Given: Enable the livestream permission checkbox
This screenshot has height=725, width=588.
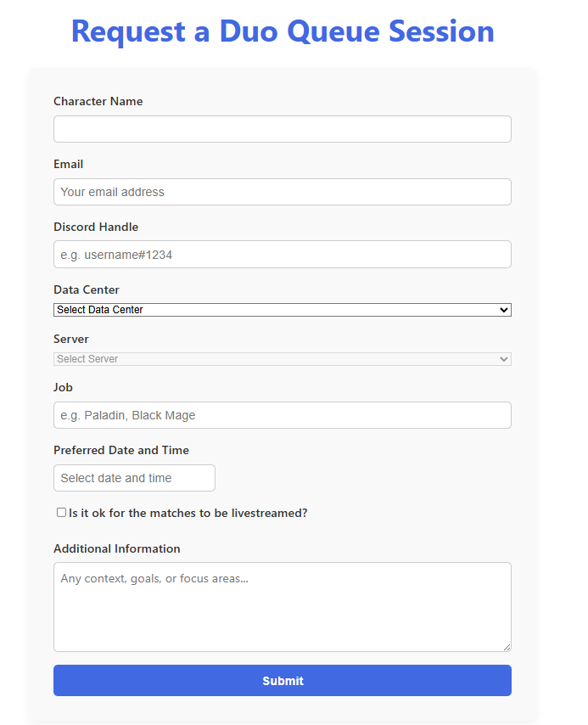Looking at the screenshot, I should click(61, 513).
